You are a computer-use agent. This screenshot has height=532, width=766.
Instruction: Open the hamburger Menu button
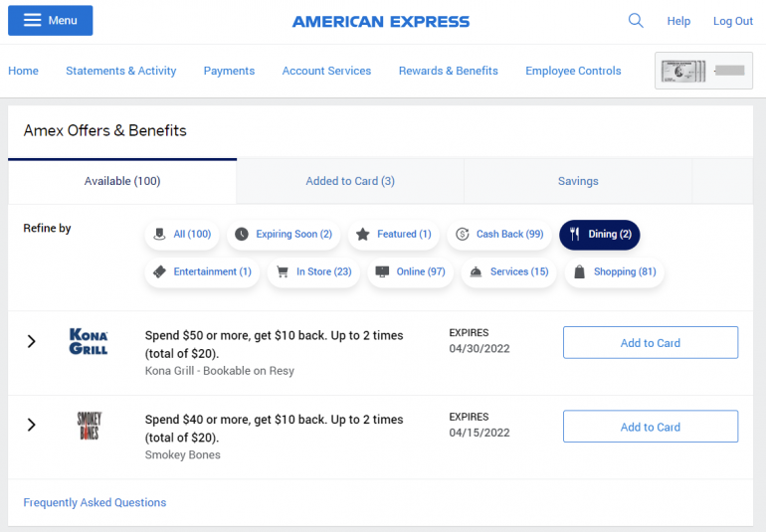pos(51,21)
